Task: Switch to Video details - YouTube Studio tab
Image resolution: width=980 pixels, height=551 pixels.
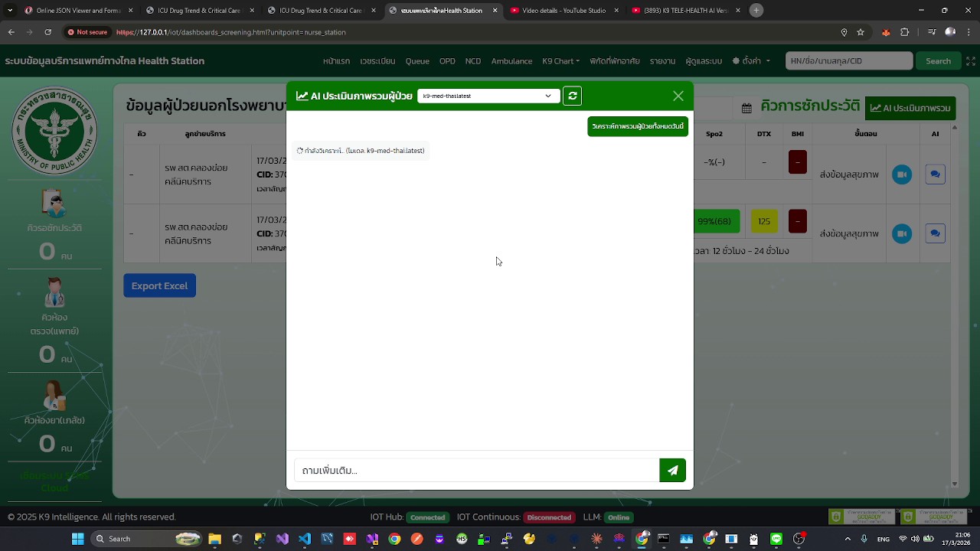Action: (x=563, y=11)
